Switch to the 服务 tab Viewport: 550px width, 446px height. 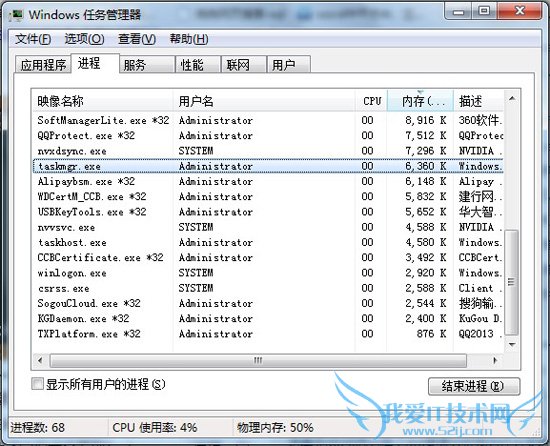click(147, 65)
